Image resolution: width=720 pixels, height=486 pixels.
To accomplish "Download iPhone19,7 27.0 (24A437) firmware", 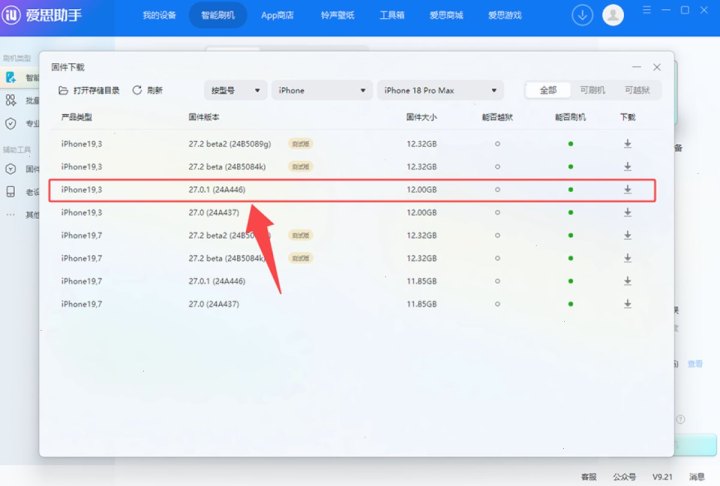I will 627,304.
